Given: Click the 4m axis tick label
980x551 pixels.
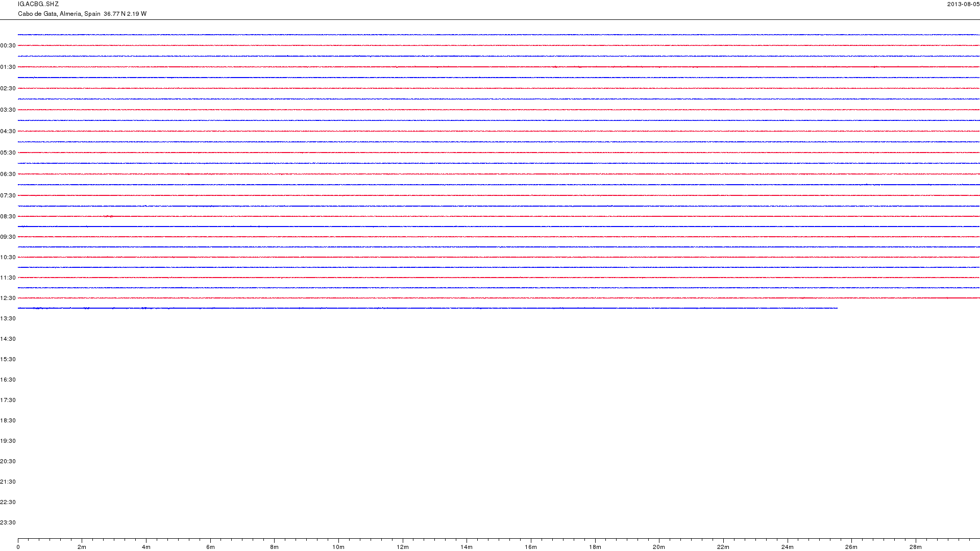Looking at the screenshot, I should click(x=146, y=547).
